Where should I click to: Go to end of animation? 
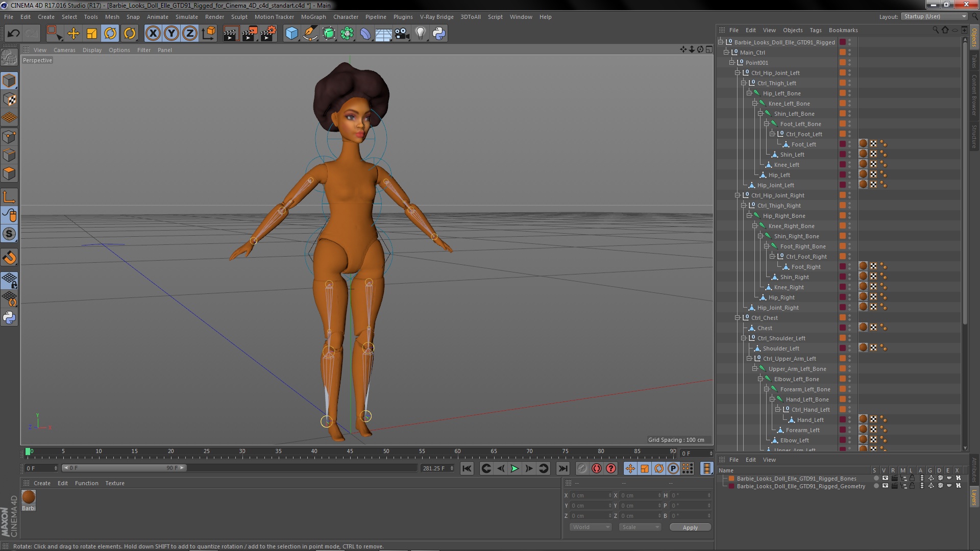tap(562, 468)
